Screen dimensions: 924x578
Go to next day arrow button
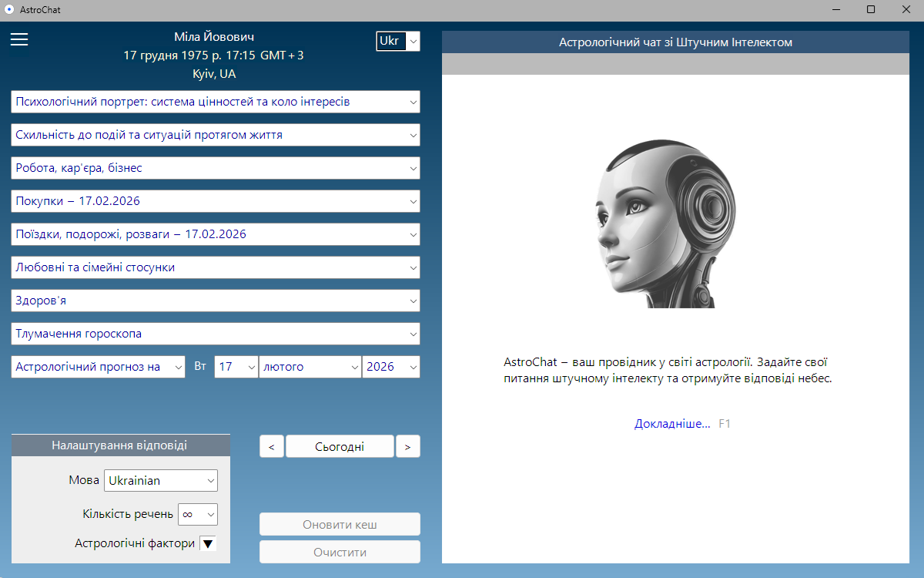click(408, 446)
